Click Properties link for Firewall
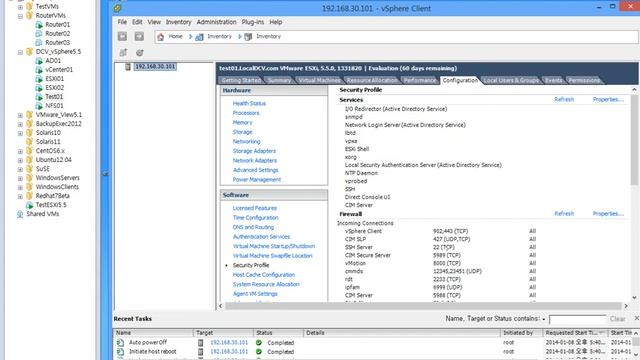Screen dimensions: 640x360 click(x=608, y=213)
